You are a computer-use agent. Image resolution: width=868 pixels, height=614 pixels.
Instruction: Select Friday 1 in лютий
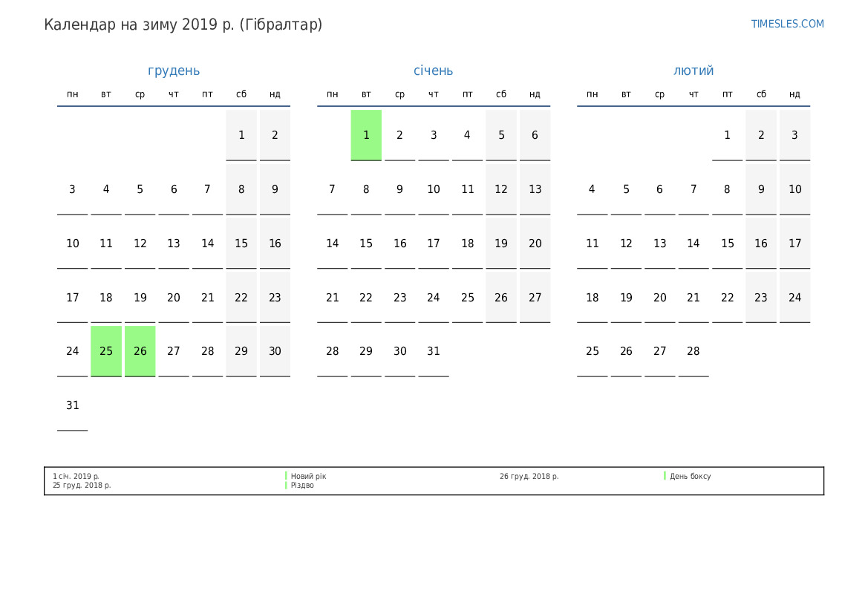[728, 135]
